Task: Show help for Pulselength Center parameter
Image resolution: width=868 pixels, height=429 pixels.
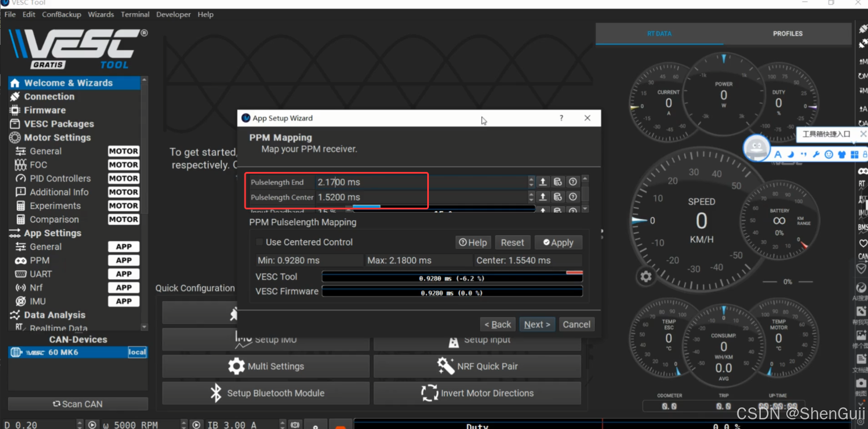Action: [572, 197]
